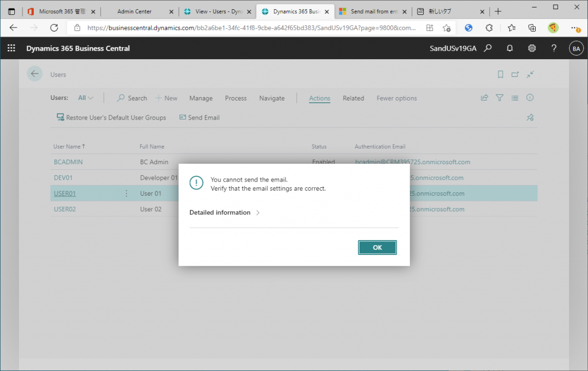Click New to add a user
Screen dimensions: 588x371
[x=166, y=98]
